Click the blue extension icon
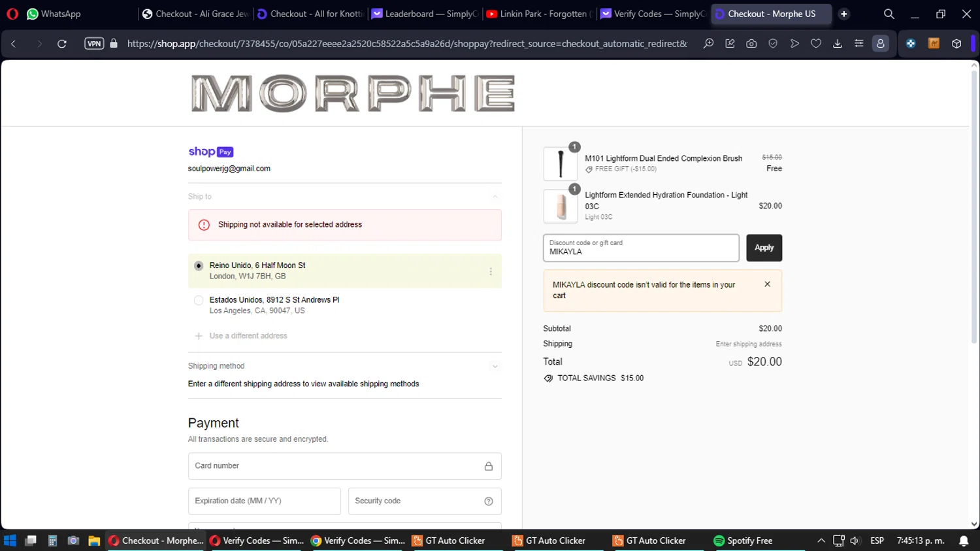Screen dimensions: 980x551 pos(911,44)
